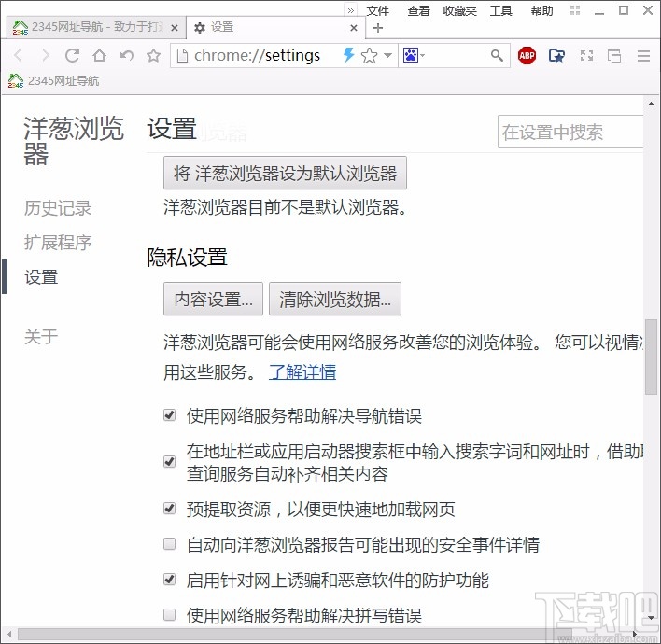Restore recently closed tab (undo arrow)
661x644 pixels.
click(126, 55)
